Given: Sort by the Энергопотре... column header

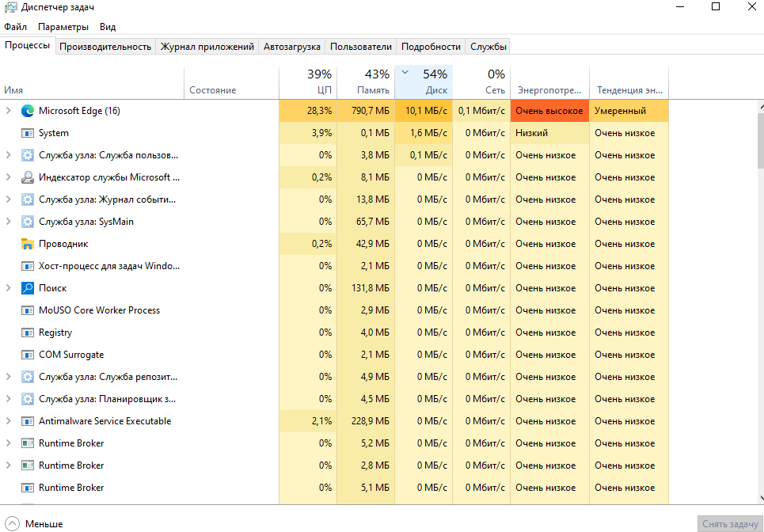Looking at the screenshot, I should click(549, 83).
